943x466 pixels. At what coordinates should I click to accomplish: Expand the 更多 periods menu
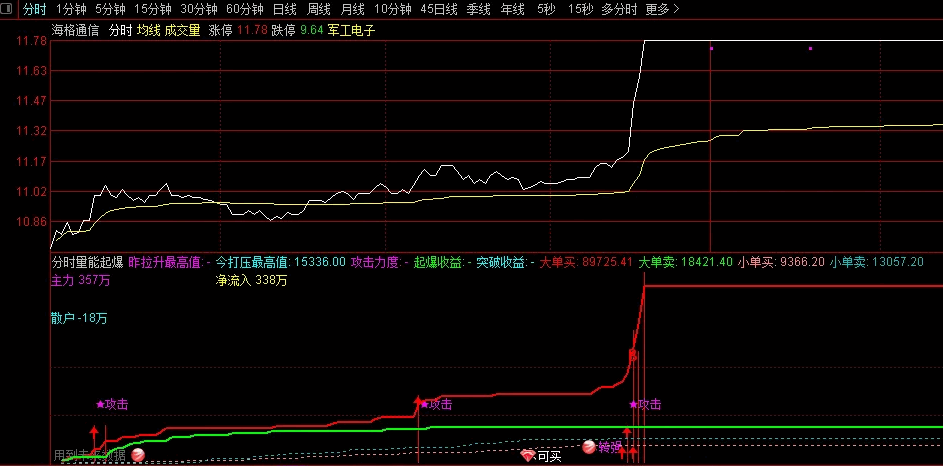[x=662, y=9]
